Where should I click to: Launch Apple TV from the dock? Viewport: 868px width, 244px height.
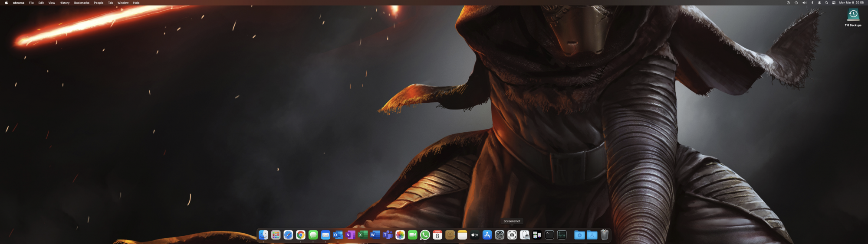[475, 235]
